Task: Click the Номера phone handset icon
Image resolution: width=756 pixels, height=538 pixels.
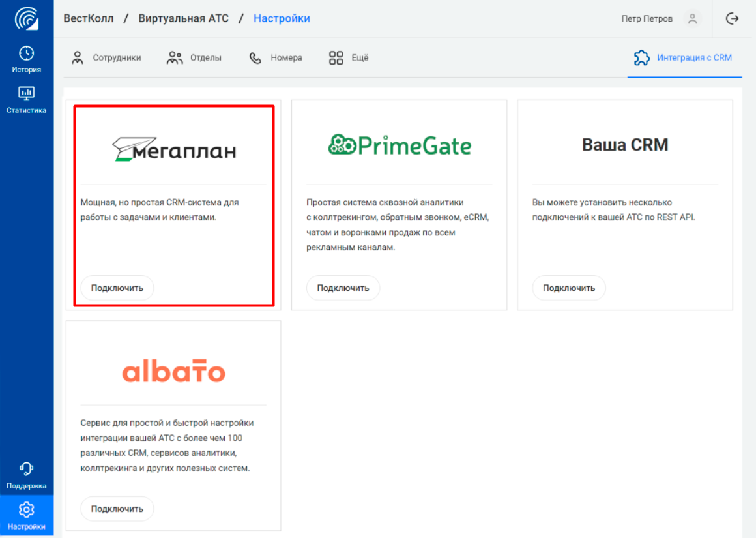Action: pyautogui.click(x=255, y=58)
